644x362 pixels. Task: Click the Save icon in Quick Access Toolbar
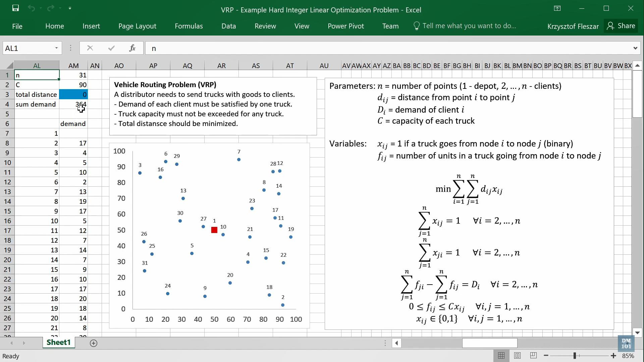coord(15,8)
